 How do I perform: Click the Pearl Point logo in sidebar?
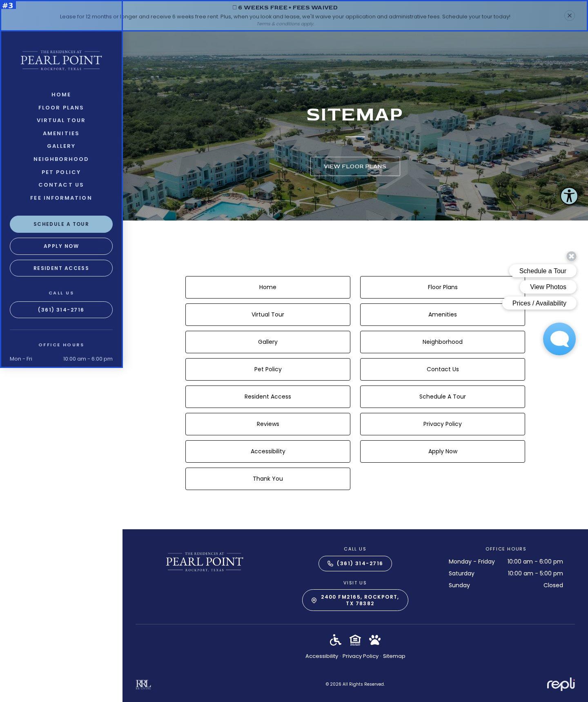(x=61, y=60)
